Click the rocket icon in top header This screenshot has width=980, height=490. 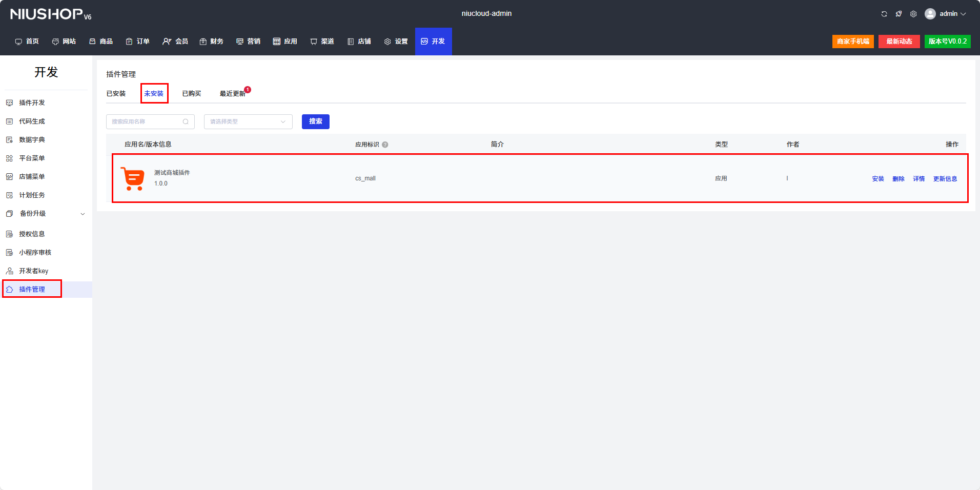(x=899, y=14)
